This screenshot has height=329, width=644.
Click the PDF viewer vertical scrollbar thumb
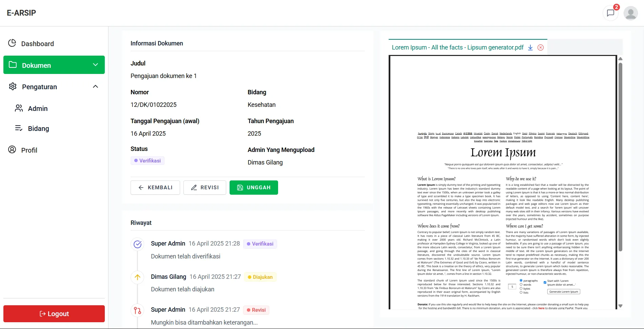[x=620, y=157]
